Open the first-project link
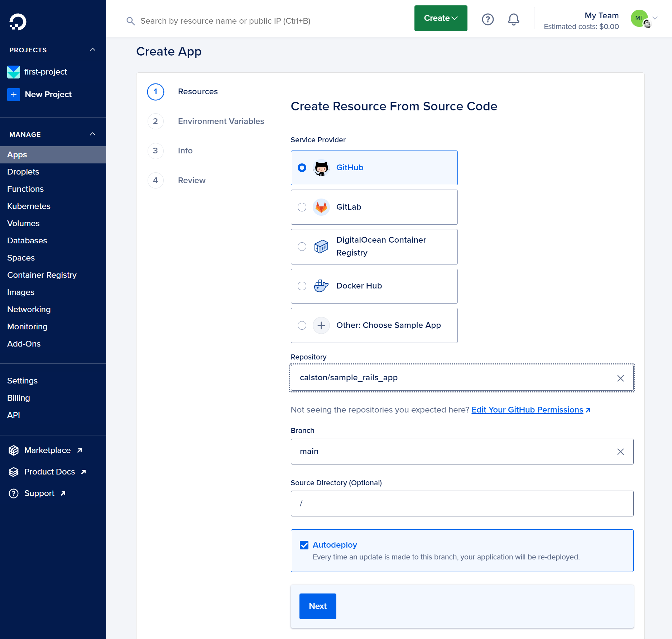 tap(45, 72)
